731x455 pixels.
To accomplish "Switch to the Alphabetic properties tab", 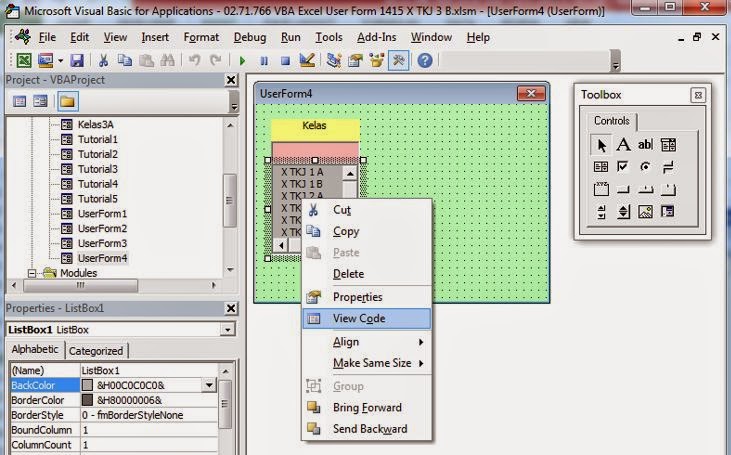I will pyautogui.click(x=35, y=350).
